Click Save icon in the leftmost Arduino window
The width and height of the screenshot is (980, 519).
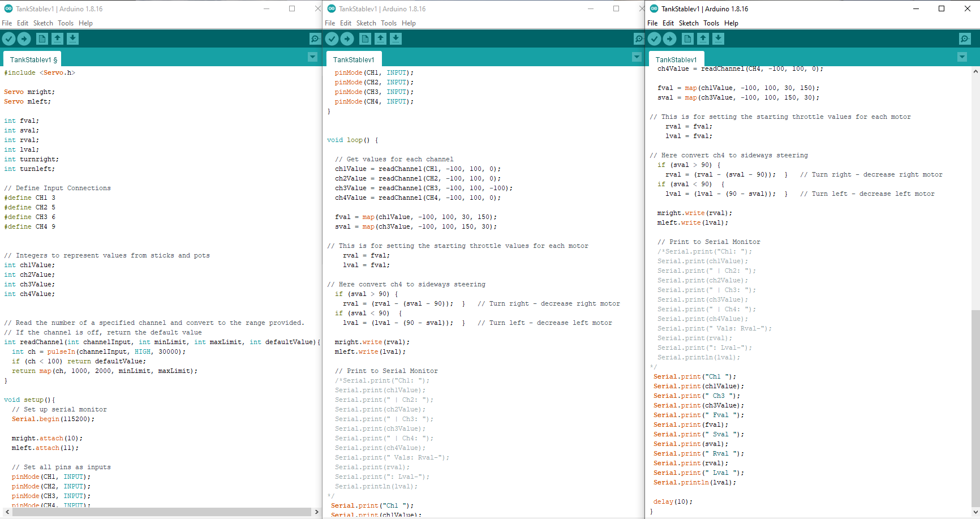pos(72,38)
